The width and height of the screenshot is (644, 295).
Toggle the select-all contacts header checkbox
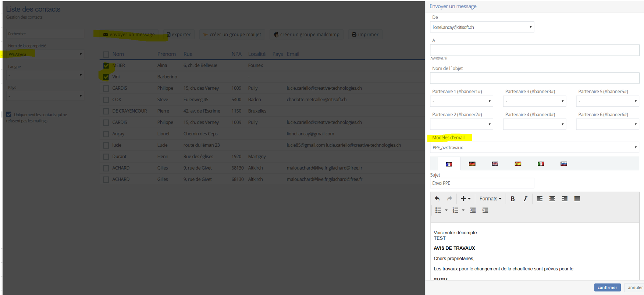pos(106,54)
